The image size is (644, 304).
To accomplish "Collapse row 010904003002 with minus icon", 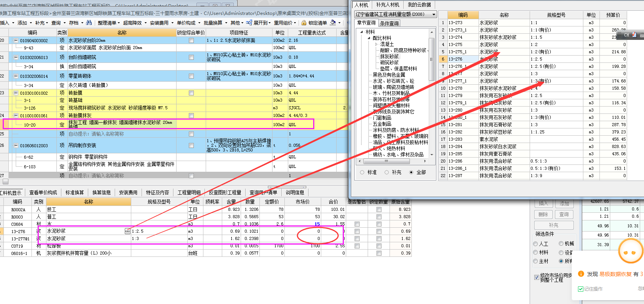I will tap(16, 40).
